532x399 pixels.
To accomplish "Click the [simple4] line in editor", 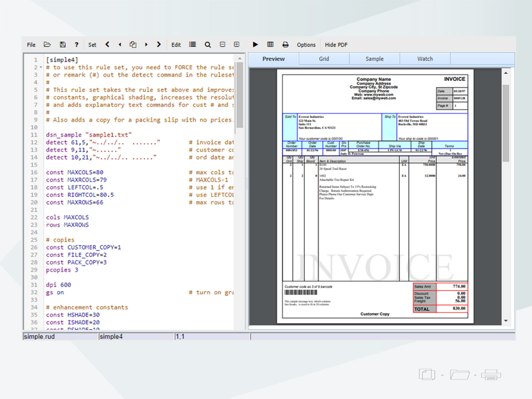I will pyautogui.click(x=62, y=60).
